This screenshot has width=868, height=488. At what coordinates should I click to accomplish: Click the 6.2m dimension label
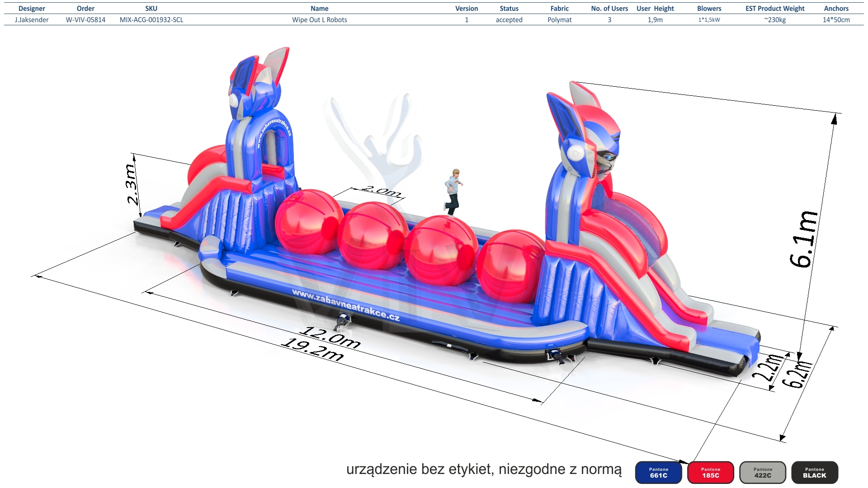(797, 374)
